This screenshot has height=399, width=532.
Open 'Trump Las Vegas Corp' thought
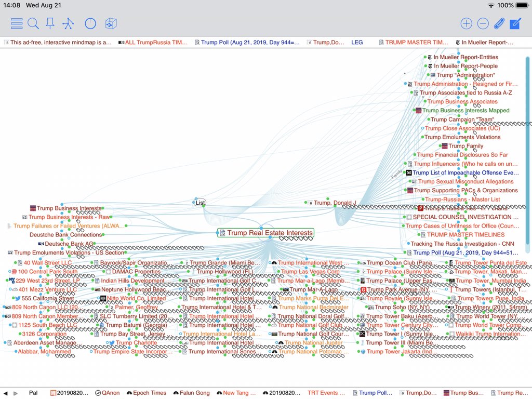pyautogui.click(x=310, y=271)
